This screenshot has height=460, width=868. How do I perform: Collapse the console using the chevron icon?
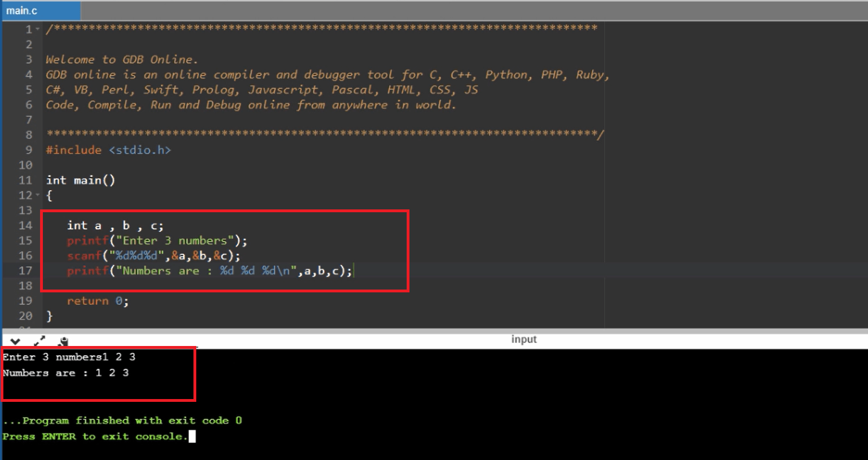coord(15,341)
